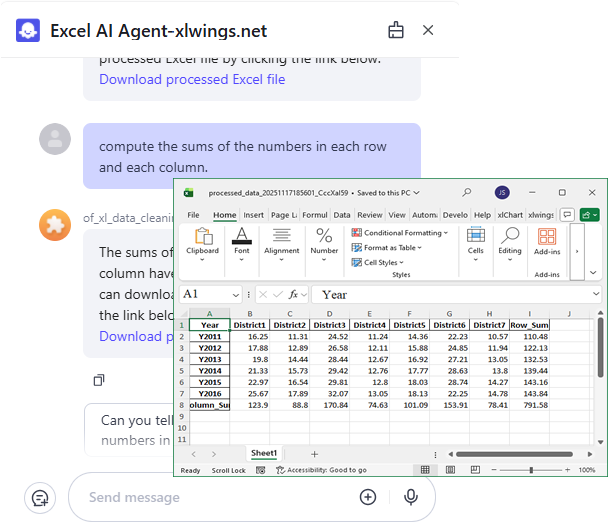Click the copy message icon below the reply
The height and width of the screenshot is (530, 608).
(99, 380)
